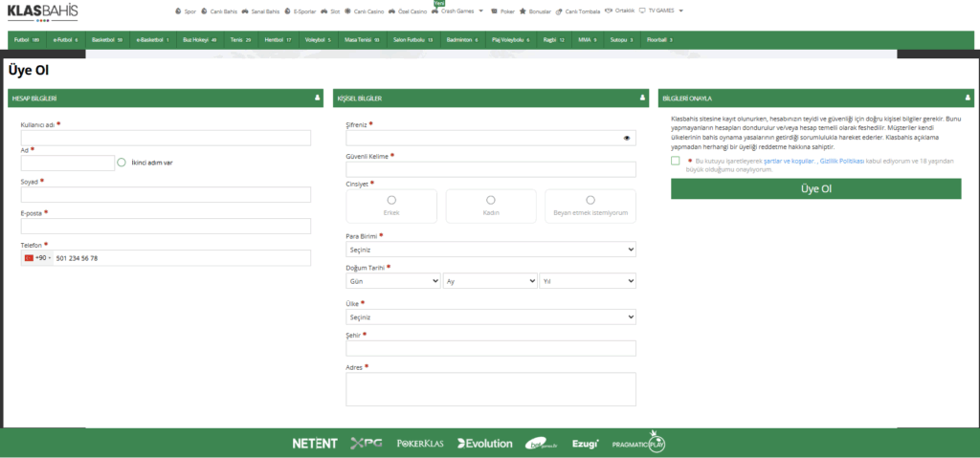Open the Ay month dropdown
Image resolution: width=980 pixels, height=458 pixels.
pyautogui.click(x=490, y=281)
